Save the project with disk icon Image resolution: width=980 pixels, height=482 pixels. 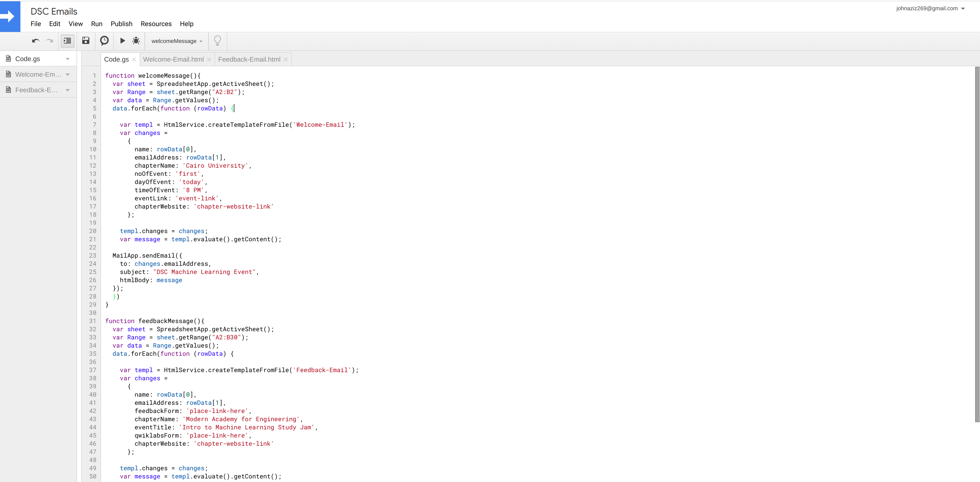click(86, 41)
